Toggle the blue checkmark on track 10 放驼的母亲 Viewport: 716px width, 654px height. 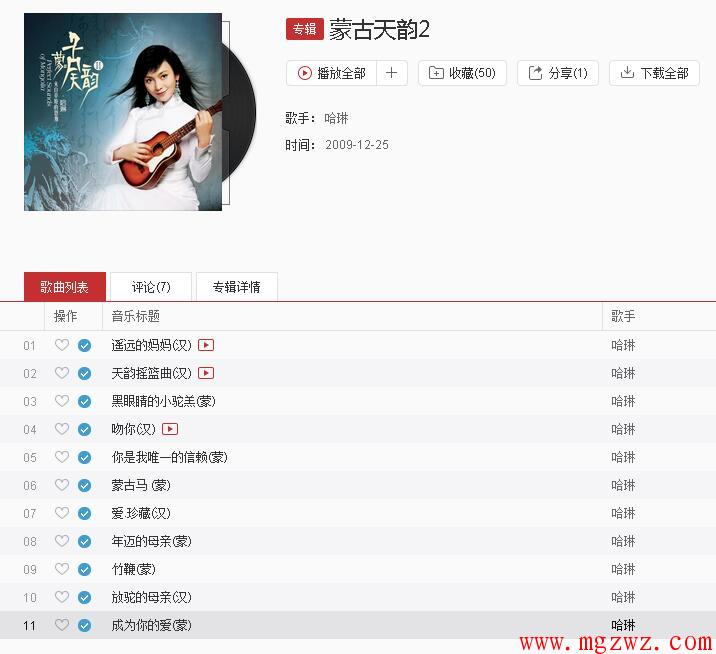(x=84, y=597)
